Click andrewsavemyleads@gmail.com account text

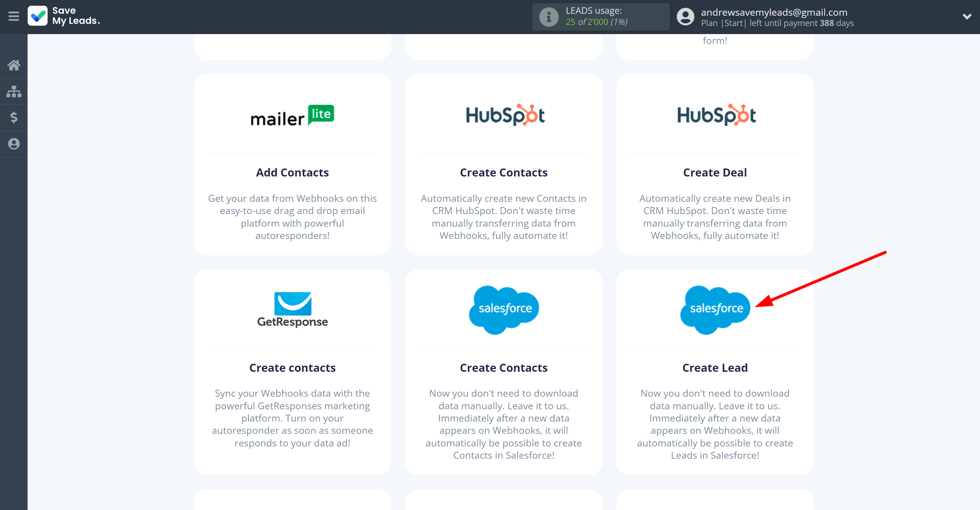[774, 12]
